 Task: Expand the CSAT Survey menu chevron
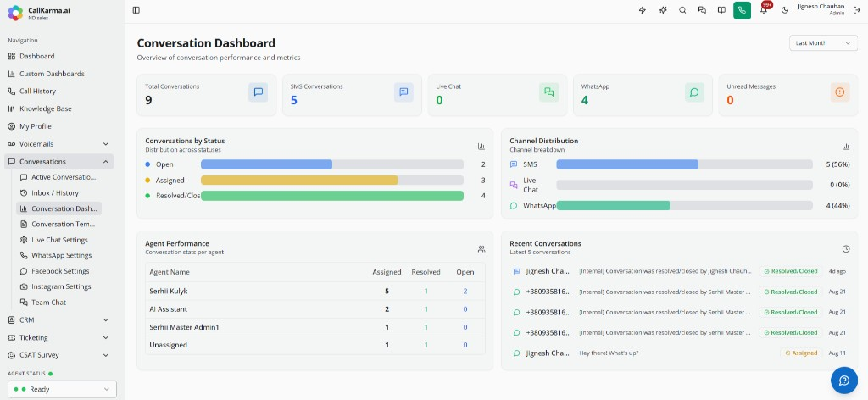(106, 354)
